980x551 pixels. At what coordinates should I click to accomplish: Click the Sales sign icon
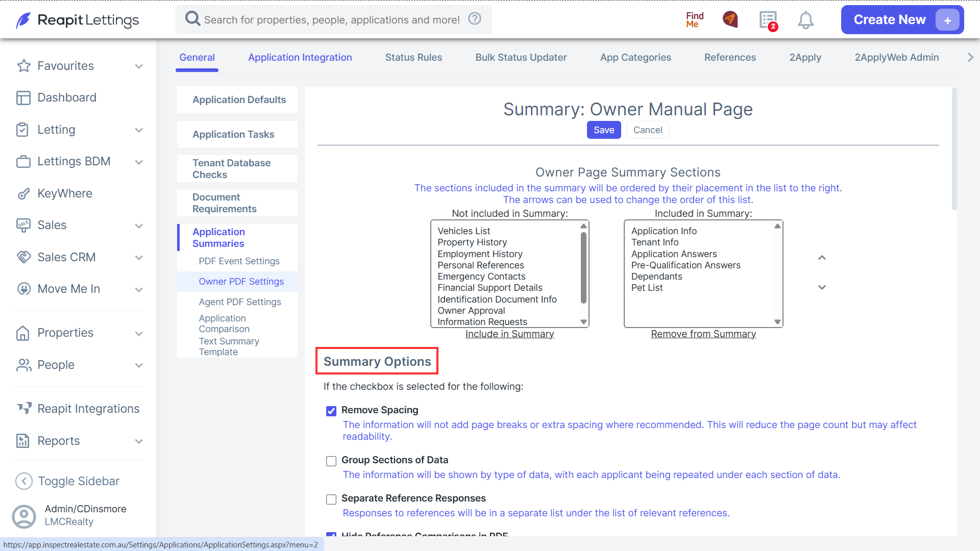(x=23, y=225)
